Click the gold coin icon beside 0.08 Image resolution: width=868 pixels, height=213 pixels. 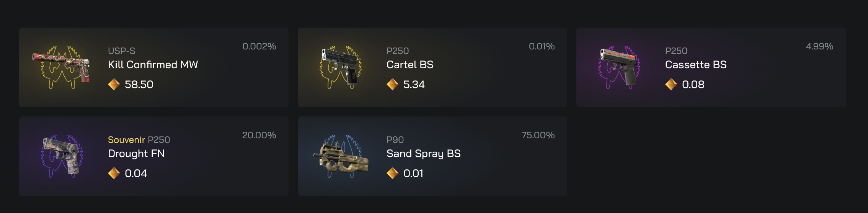671,84
